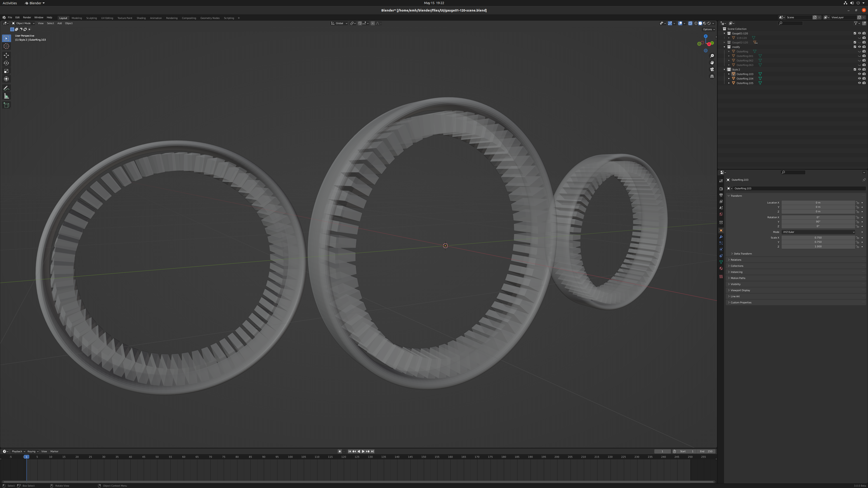
Task: Open the Global transform orientation dropdown
Action: [339, 23]
